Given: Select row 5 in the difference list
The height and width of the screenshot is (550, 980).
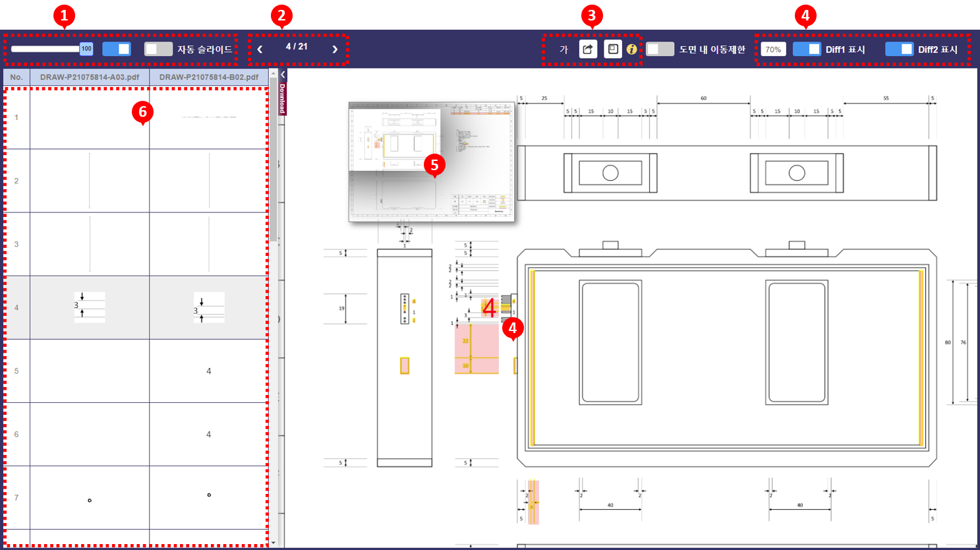Looking at the screenshot, I should tap(136, 371).
